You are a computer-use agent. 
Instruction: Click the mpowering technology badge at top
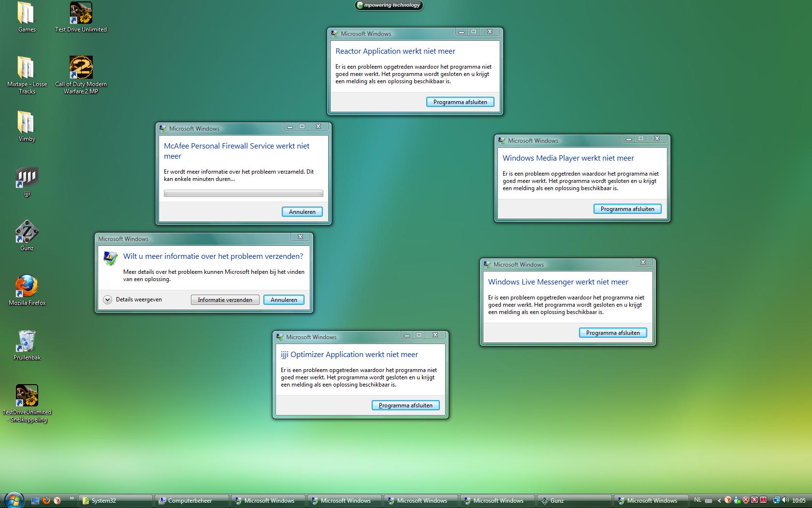pyautogui.click(x=389, y=5)
